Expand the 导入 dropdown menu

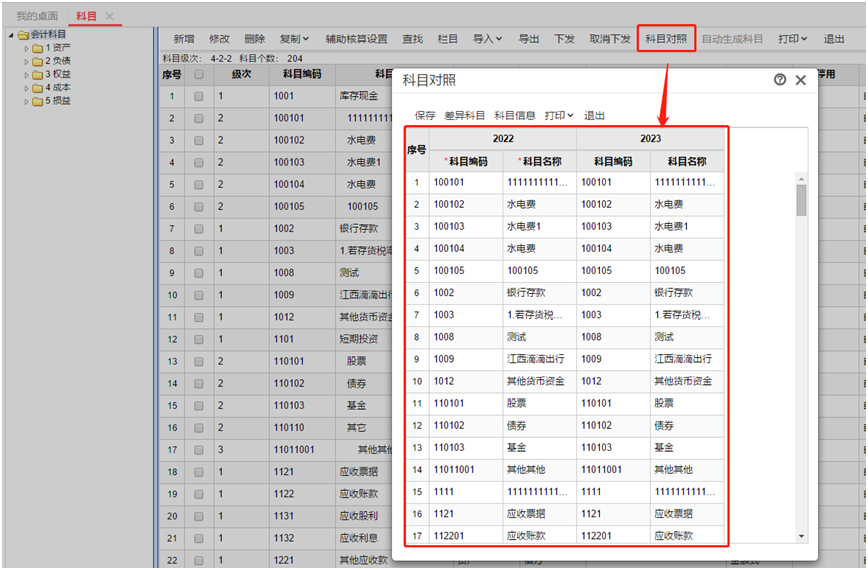(x=487, y=39)
